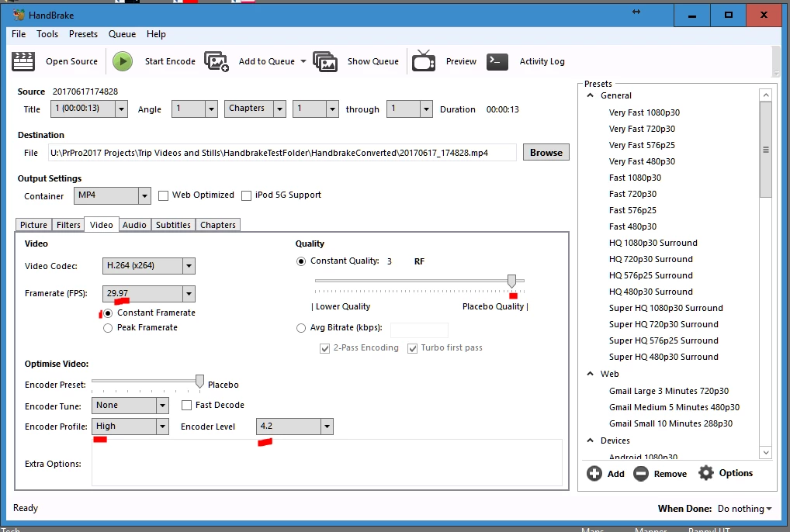This screenshot has height=532, width=790.
Task: Select the Fast 720p30 preset
Action: click(632, 195)
